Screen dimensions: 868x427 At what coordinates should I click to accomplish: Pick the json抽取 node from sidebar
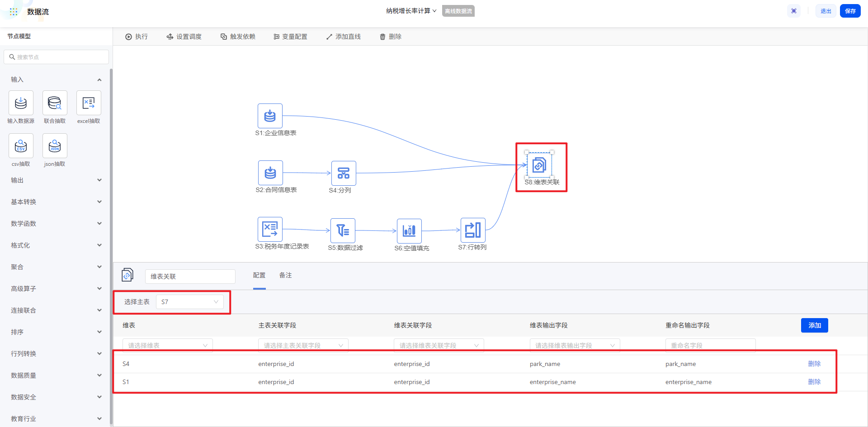[55, 146]
